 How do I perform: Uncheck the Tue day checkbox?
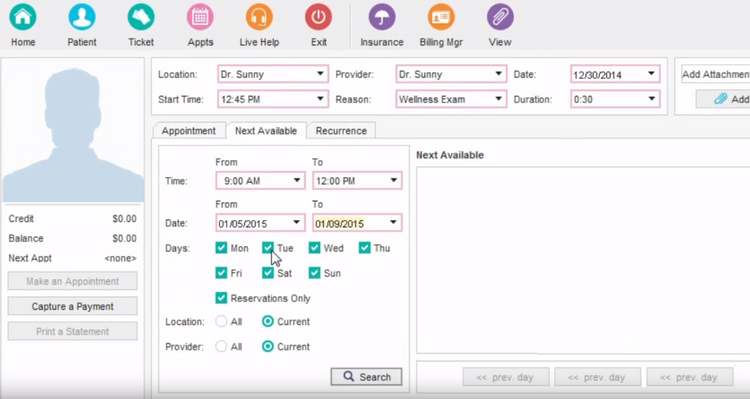(x=268, y=247)
